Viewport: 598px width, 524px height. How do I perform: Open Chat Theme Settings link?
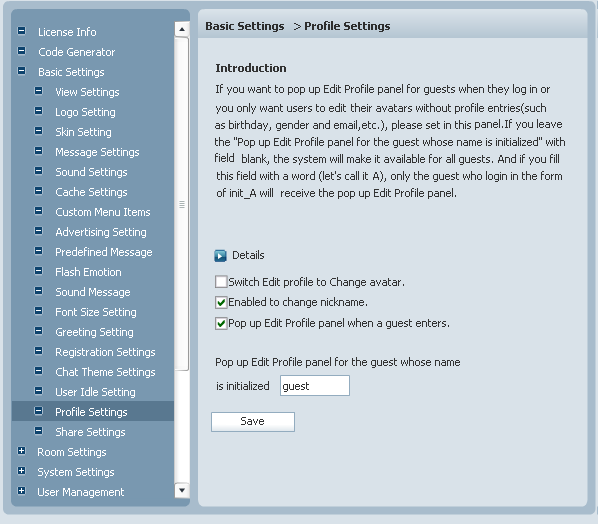105,372
